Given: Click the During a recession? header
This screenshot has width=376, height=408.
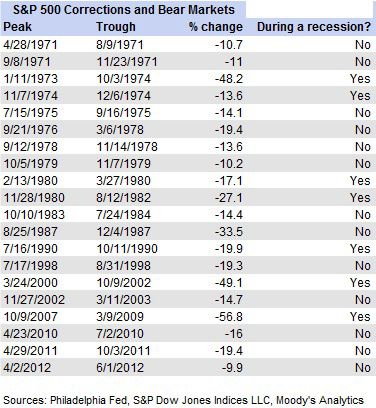Looking at the screenshot, I should click(314, 27).
